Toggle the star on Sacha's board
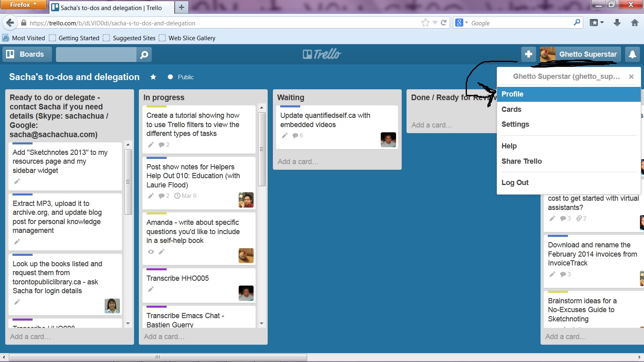This screenshot has width=644, height=362. [153, 77]
